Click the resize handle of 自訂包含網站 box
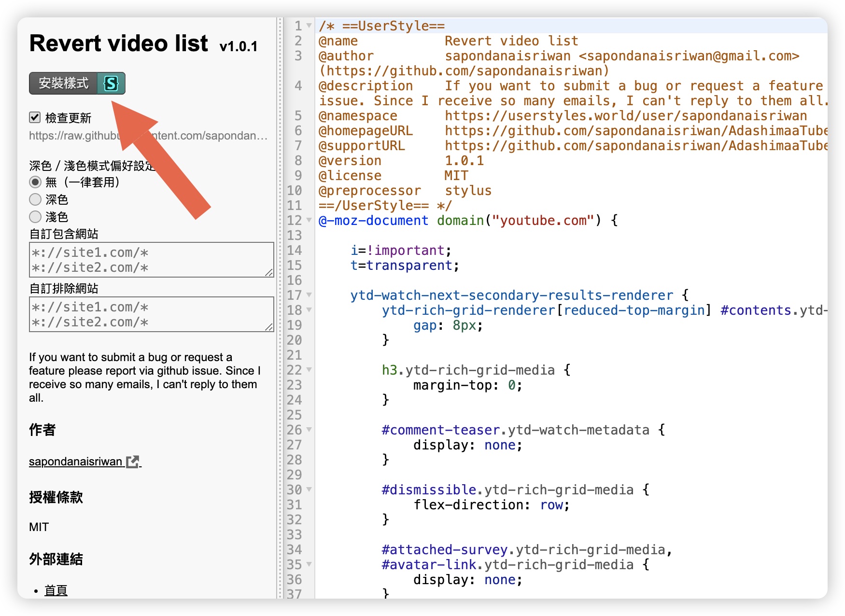Image resolution: width=845 pixels, height=616 pixels. click(x=269, y=272)
